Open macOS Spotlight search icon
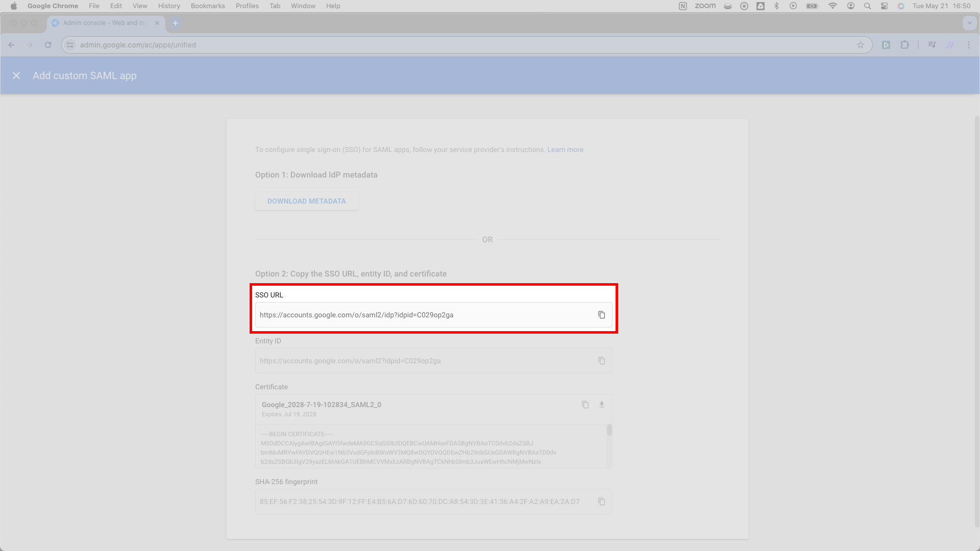Viewport: 980px width, 551px height. point(867,6)
